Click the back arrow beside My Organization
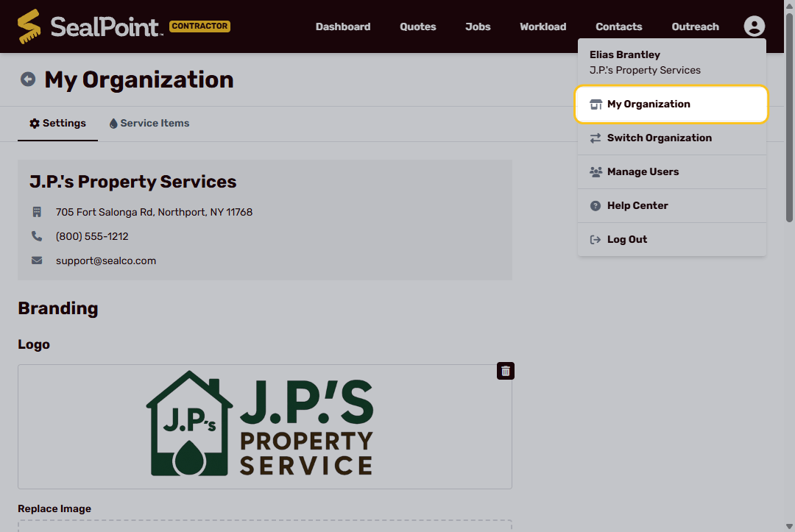Screen dimensions: 795x532 coord(28,79)
